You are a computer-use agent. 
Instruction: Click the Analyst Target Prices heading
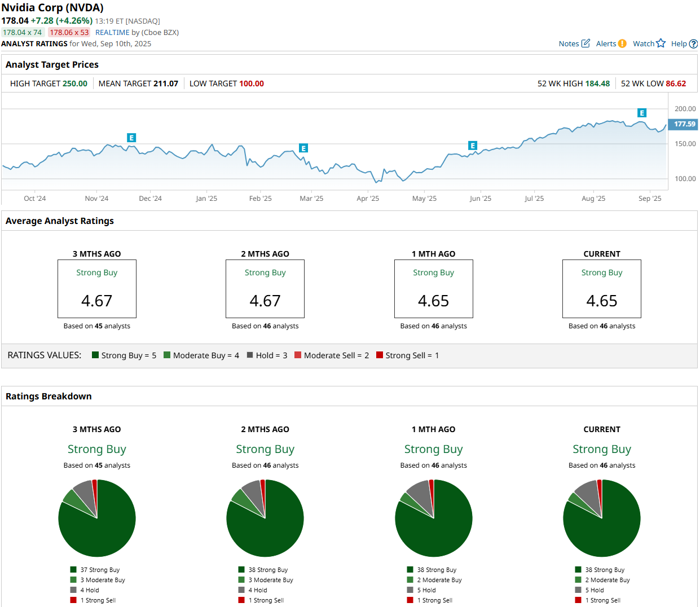click(x=52, y=64)
